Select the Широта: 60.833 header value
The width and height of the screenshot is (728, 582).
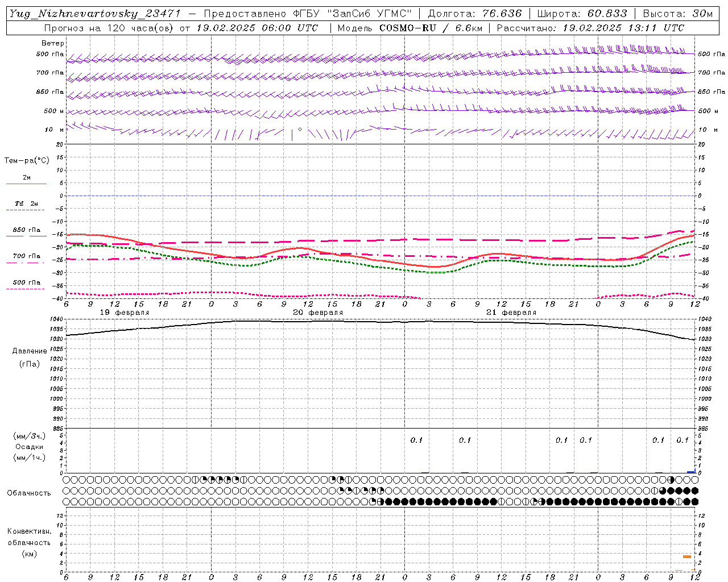(582, 13)
